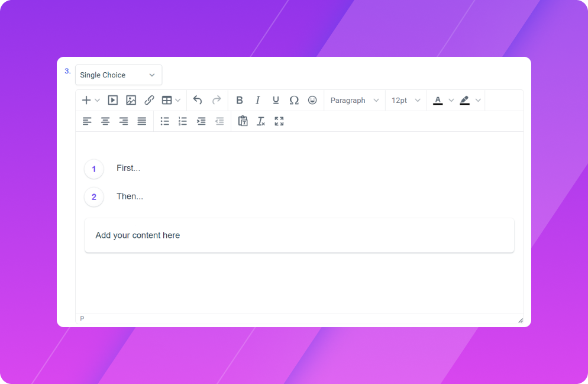This screenshot has height=384, width=588.
Task: Toggle underline formatting
Action: click(276, 101)
